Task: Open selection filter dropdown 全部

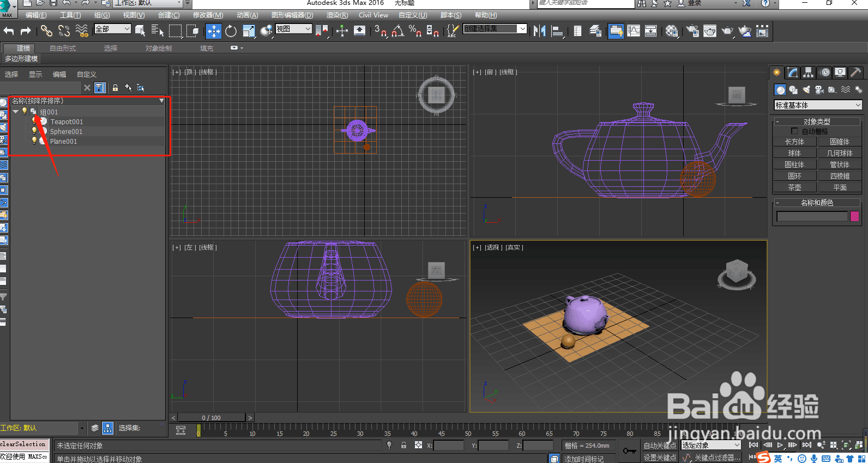Action: 113,29
